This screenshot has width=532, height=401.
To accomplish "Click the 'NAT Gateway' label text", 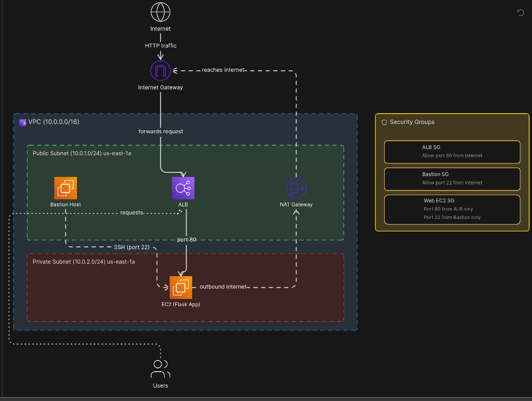I will [x=296, y=204].
